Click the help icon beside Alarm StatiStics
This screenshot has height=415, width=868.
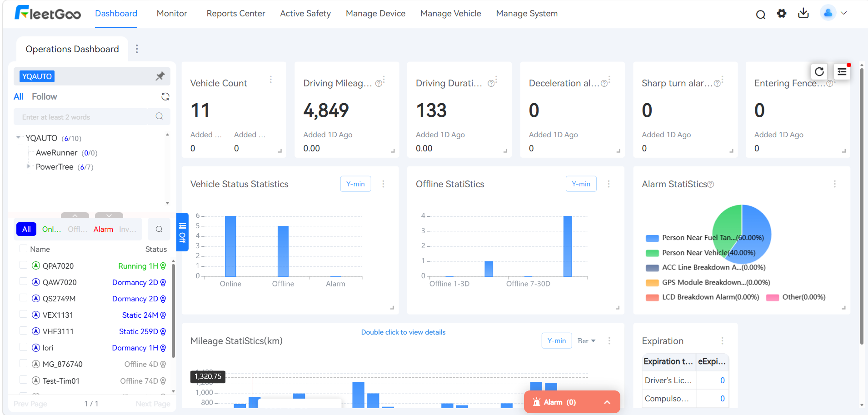711,184
